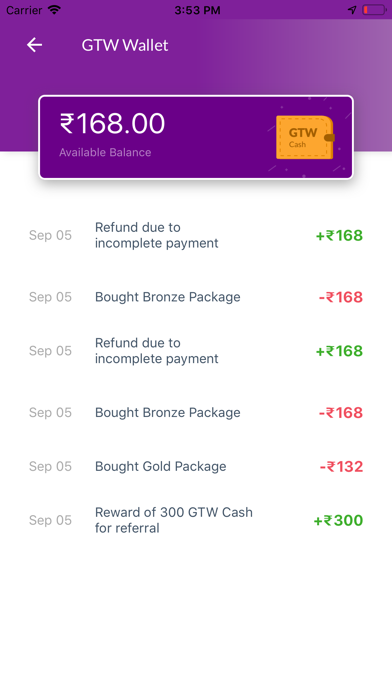Select the GTW Wallet title
The image size is (392, 696).
pos(125,45)
